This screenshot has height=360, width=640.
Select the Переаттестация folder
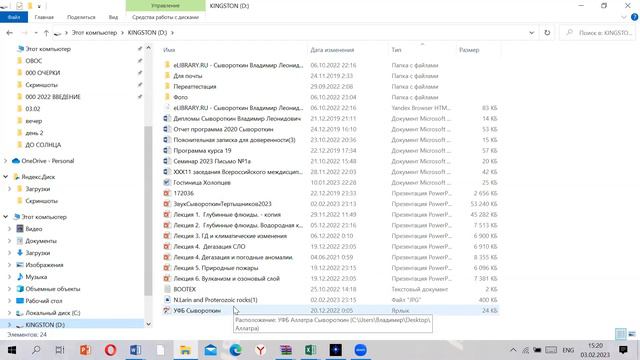[195, 87]
